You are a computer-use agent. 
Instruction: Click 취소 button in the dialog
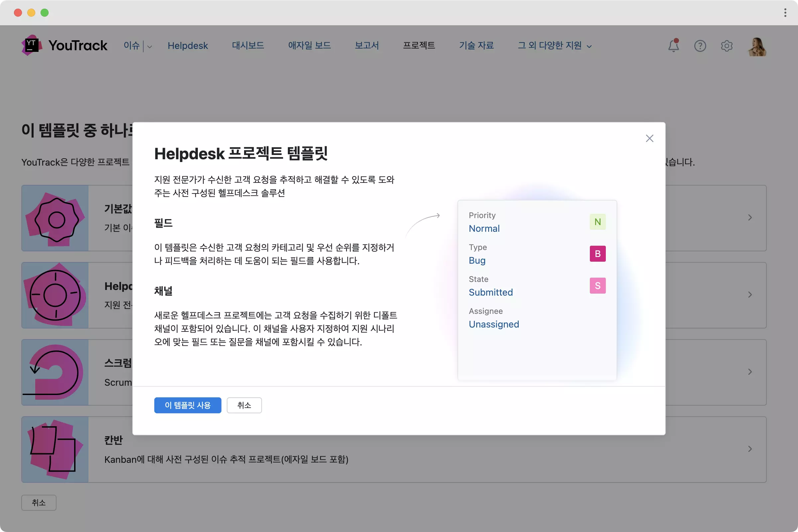(x=244, y=405)
